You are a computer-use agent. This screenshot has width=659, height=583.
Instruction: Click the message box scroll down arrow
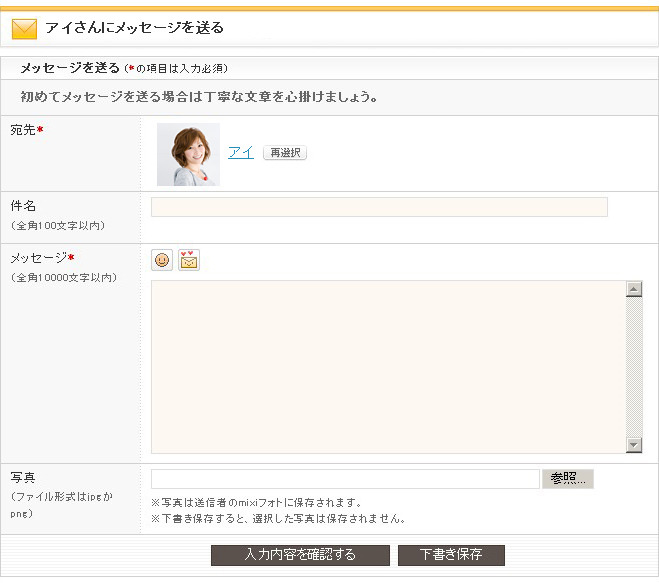click(634, 445)
